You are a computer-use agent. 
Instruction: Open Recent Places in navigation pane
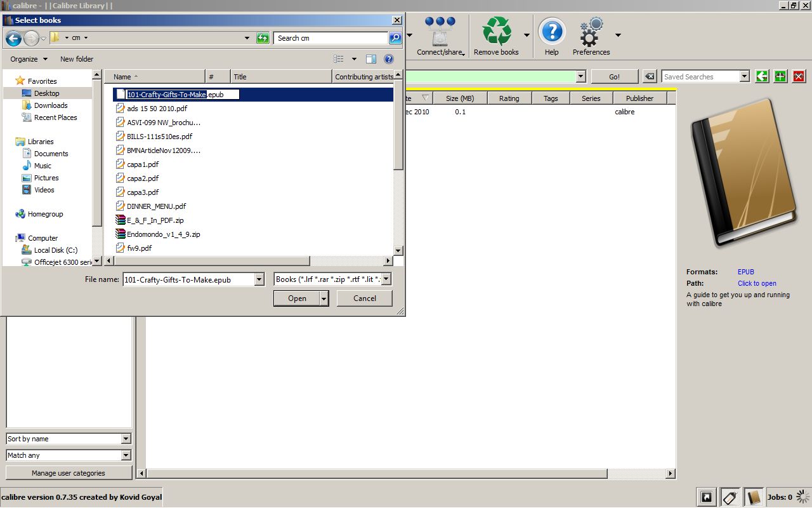56,117
